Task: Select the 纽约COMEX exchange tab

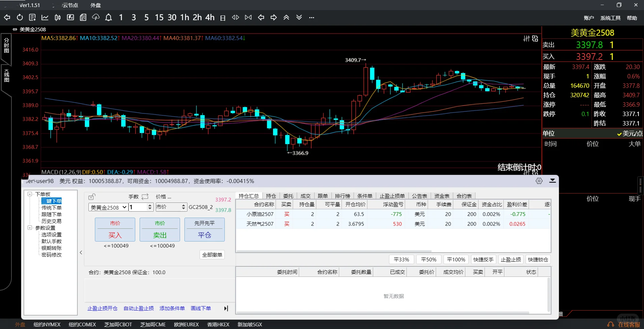Action: click(82, 325)
